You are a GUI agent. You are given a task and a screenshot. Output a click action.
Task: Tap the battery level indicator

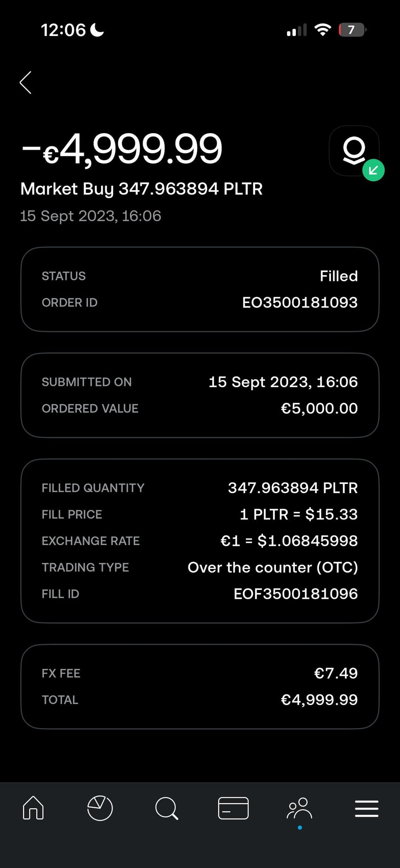pos(352,30)
